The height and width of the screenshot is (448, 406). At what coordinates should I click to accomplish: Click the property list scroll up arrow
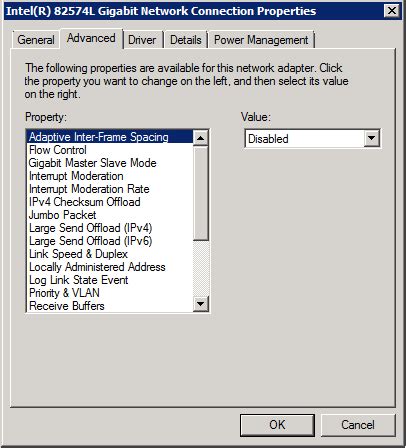201,138
